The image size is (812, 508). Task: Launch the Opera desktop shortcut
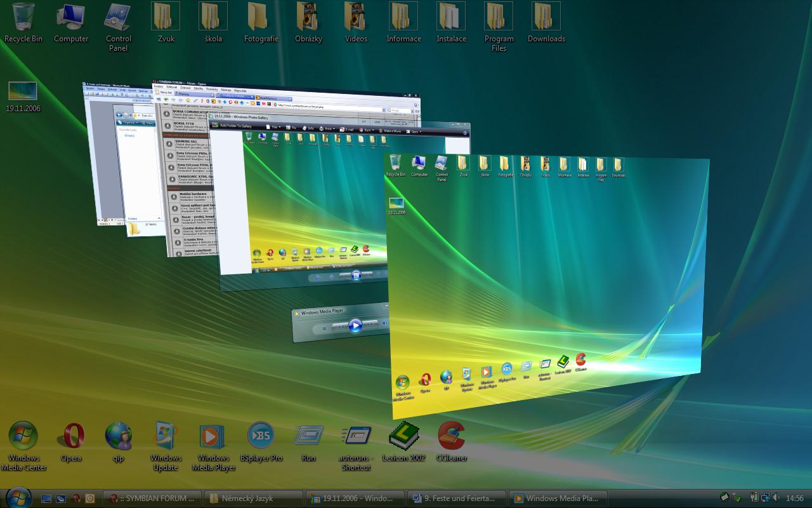click(x=71, y=442)
